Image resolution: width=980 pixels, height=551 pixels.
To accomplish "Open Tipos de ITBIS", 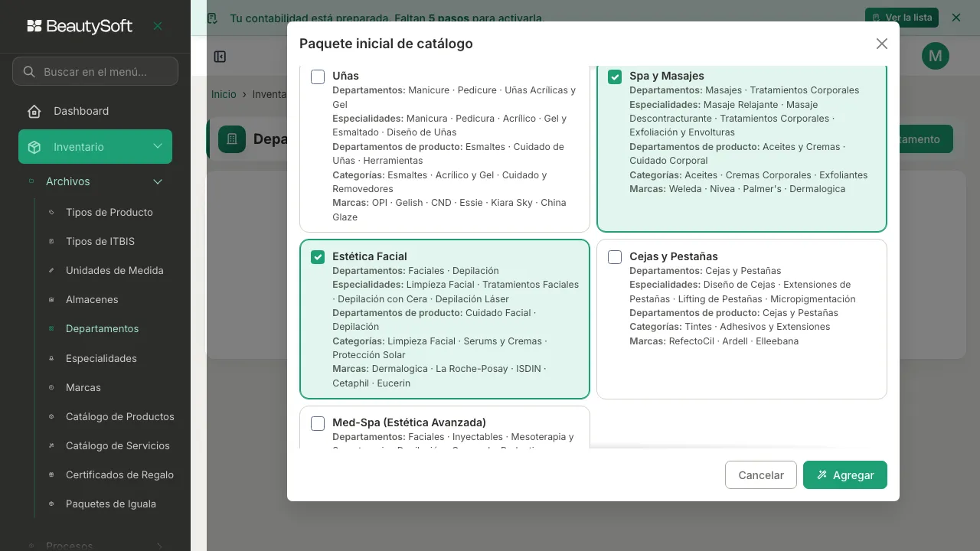I will click(100, 241).
